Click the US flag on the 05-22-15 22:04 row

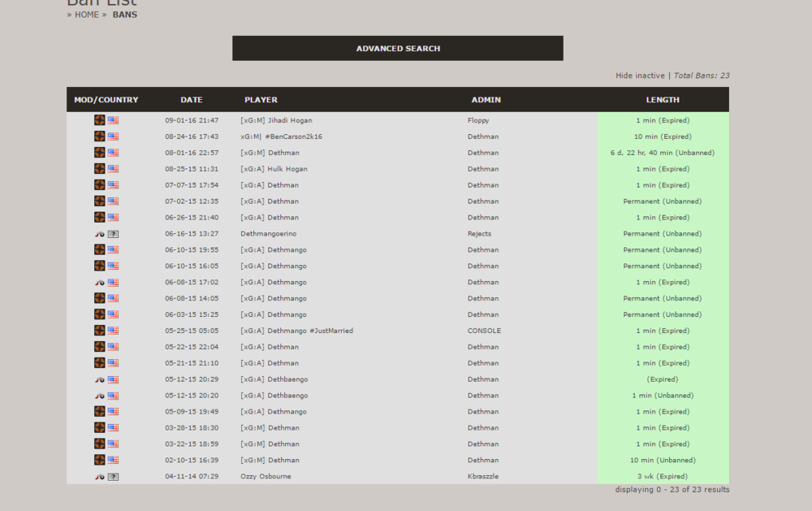[x=113, y=347]
